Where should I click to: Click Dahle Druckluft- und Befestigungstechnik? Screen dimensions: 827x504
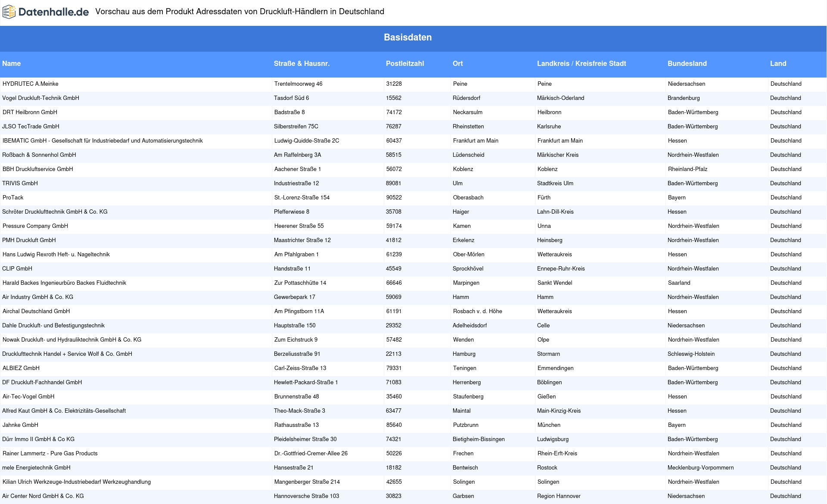pyautogui.click(x=53, y=326)
